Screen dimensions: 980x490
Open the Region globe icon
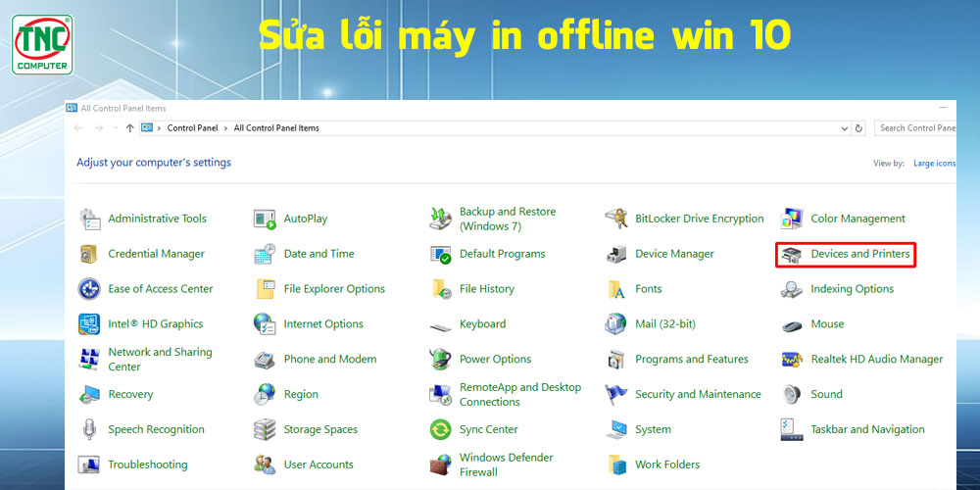pyautogui.click(x=265, y=394)
